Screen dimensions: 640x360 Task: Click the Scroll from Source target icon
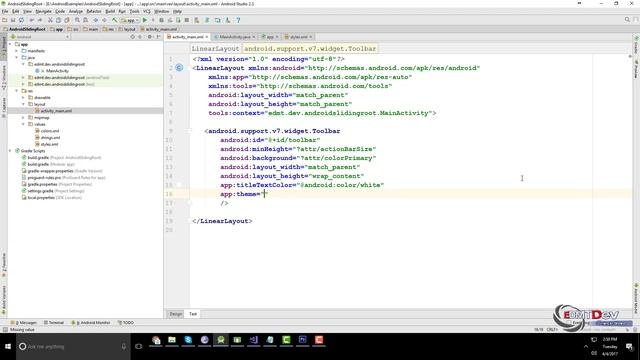point(133,37)
